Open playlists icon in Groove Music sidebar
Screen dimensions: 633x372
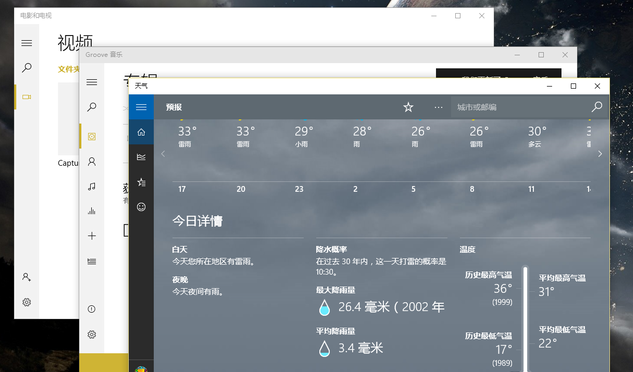point(92,261)
